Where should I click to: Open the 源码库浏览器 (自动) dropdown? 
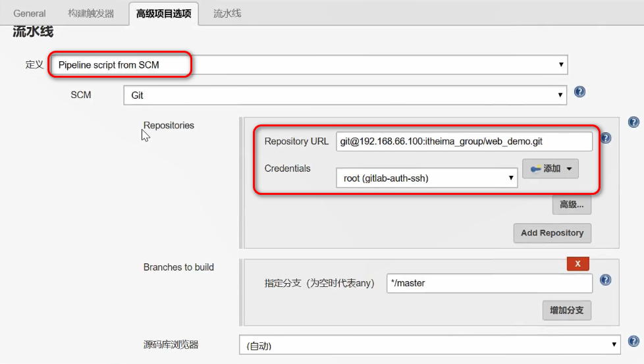429,345
